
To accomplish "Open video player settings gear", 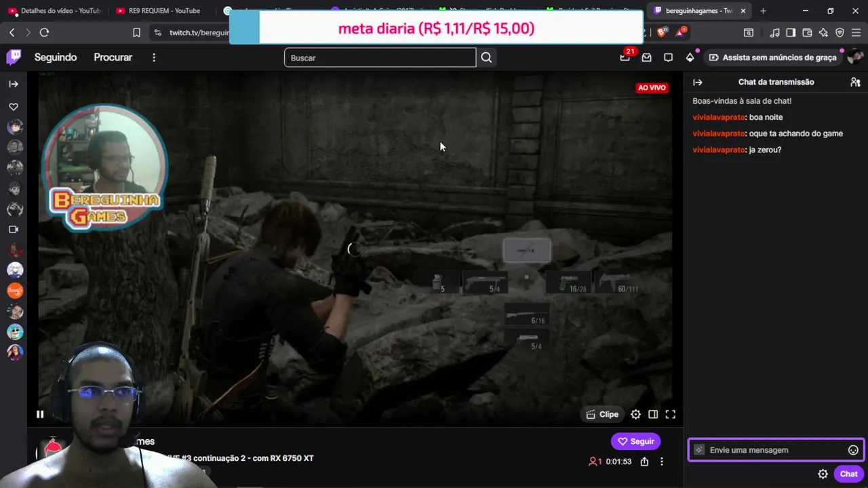I will tap(635, 414).
